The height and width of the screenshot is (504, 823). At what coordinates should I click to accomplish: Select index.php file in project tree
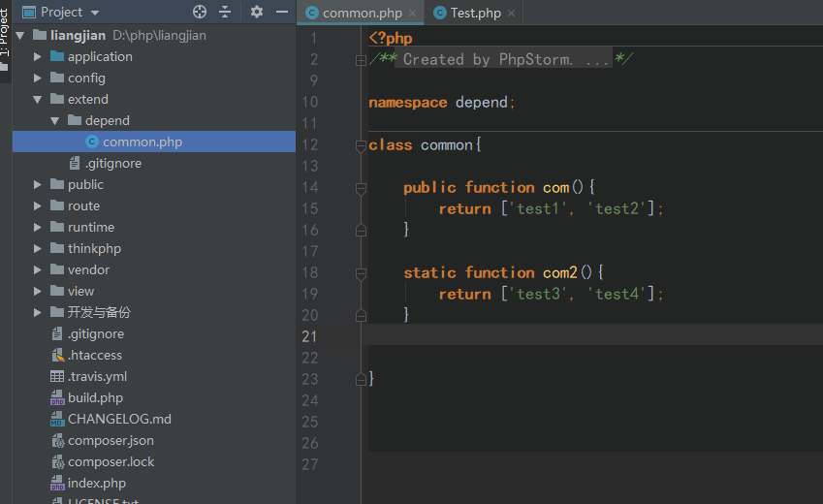coord(97,484)
